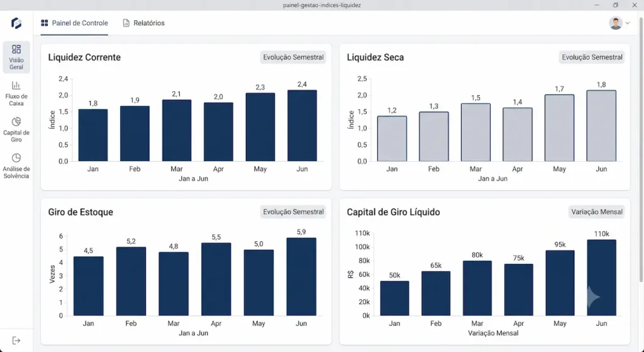Open the Visão Geral sidebar section
644x352 pixels.
[16, 57]
